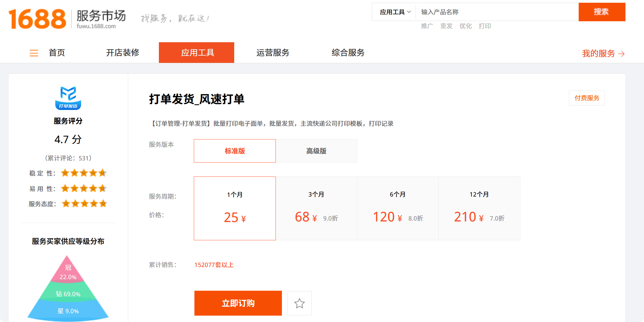Click the 打单发货 app logo icon
Screen dimensions: 644x322
(x=68, y=98)
